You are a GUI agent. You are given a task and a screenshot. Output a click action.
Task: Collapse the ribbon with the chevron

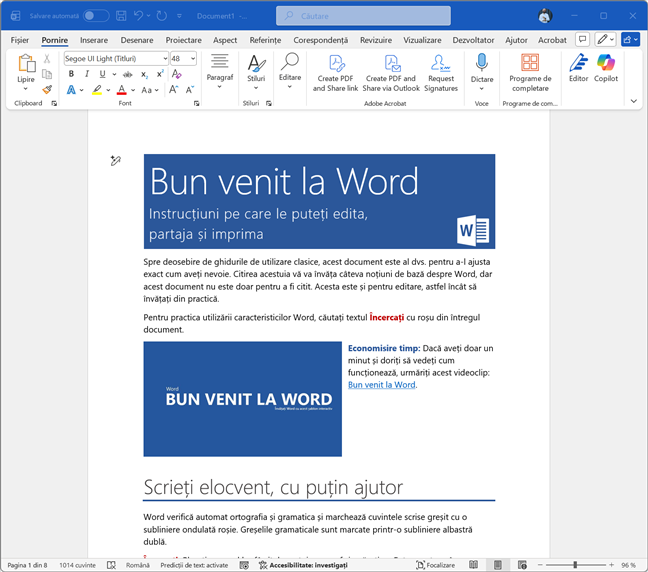(634, 101)
